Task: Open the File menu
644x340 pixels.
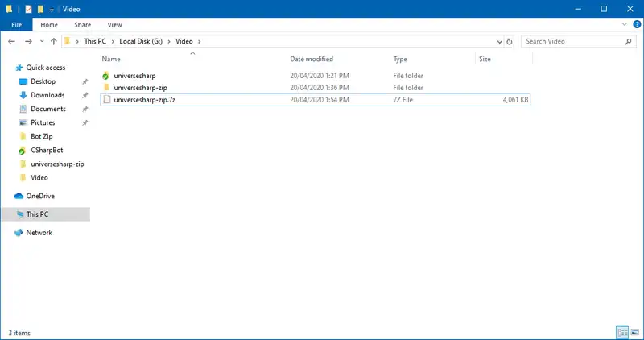Action: coord(16,25)
